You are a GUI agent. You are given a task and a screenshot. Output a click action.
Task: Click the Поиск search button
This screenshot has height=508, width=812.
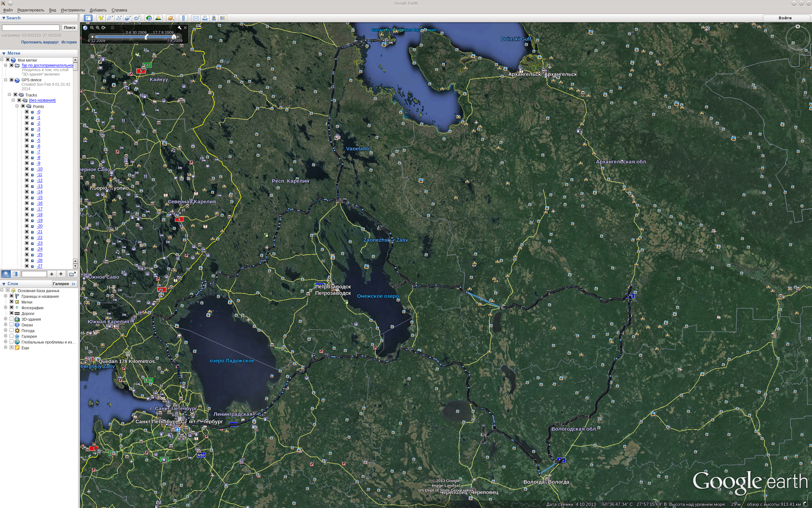click(70, 28)
